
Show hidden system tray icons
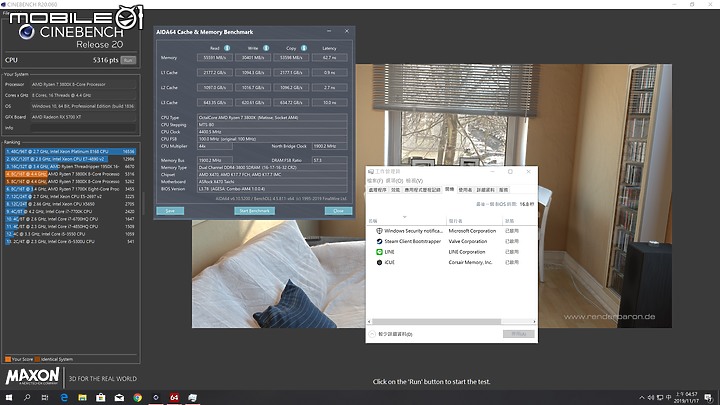(641, 398)
